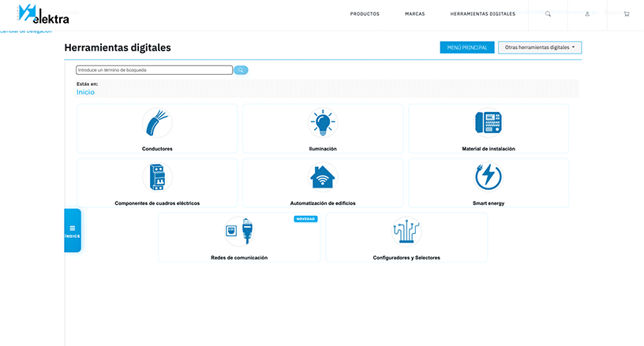Open HERRAMIENTAS DIGITALES in navigation bar
Viewport: 644px width, 346px height.
click(x=482, y=14)
